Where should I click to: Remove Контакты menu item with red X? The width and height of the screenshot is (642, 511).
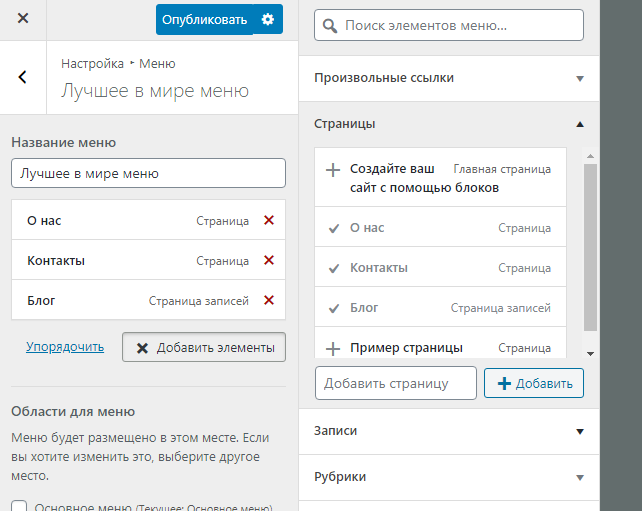pos(269,260)
